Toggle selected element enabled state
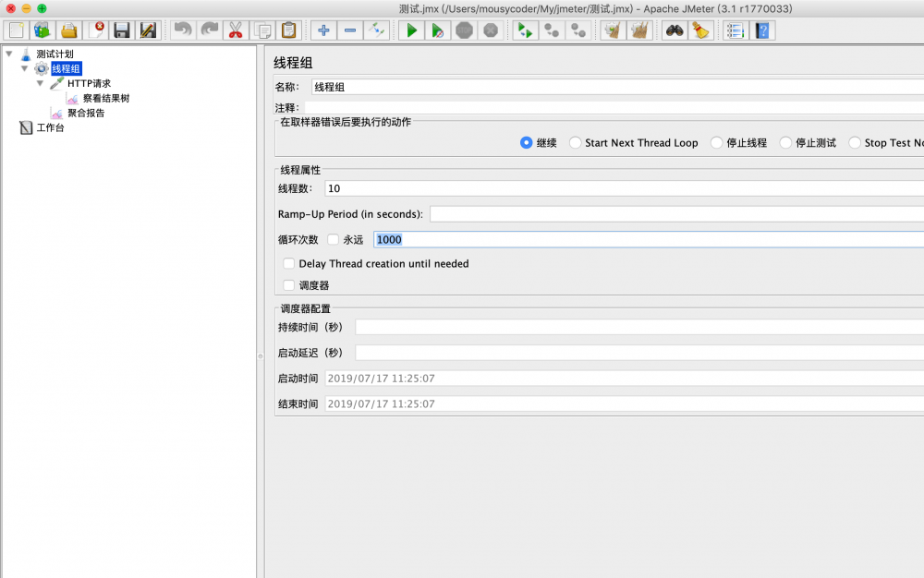 (377, 30)
